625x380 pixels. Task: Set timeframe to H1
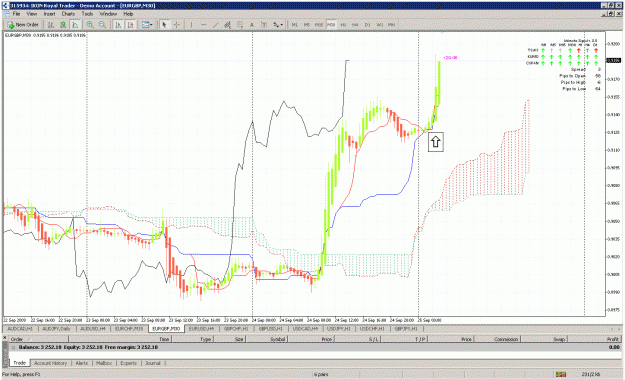[343, 25]
